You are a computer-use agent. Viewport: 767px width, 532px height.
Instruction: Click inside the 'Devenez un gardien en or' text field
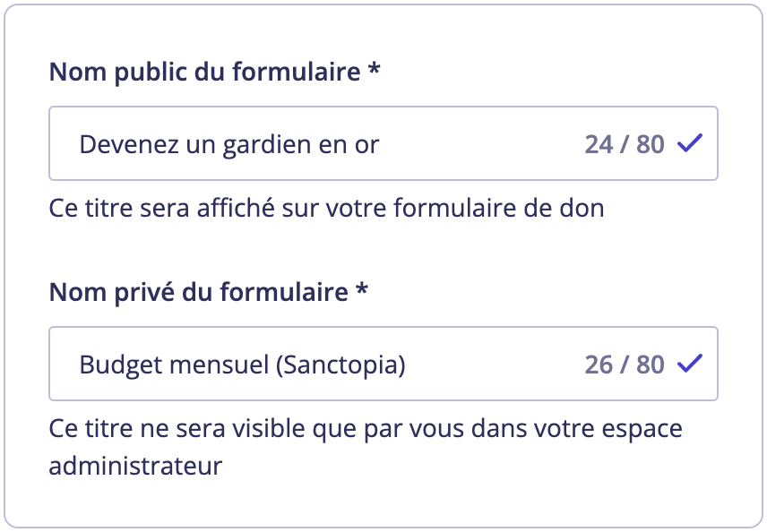358,143
